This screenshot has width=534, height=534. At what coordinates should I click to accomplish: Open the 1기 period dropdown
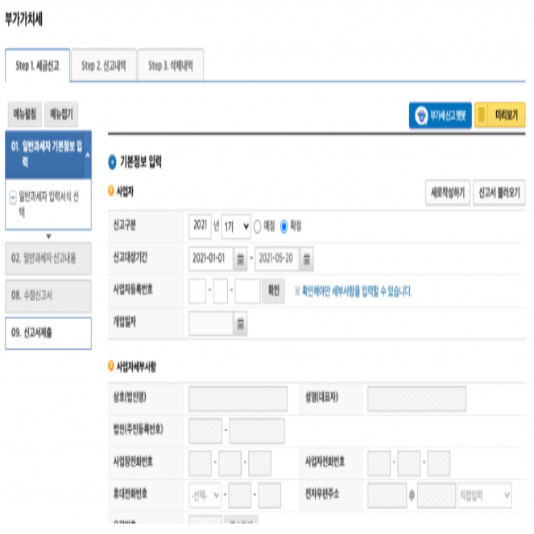(x=236, y=226)
